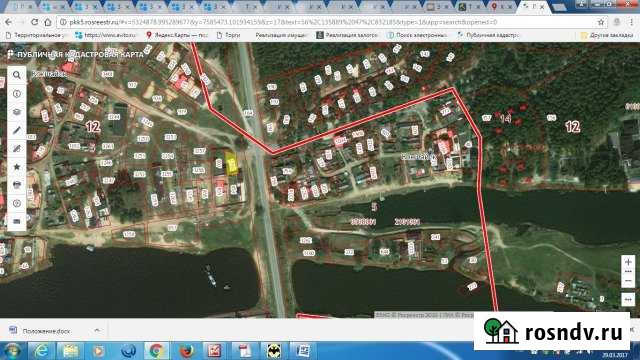Select the information tool in sidebar

click(17, 94)
